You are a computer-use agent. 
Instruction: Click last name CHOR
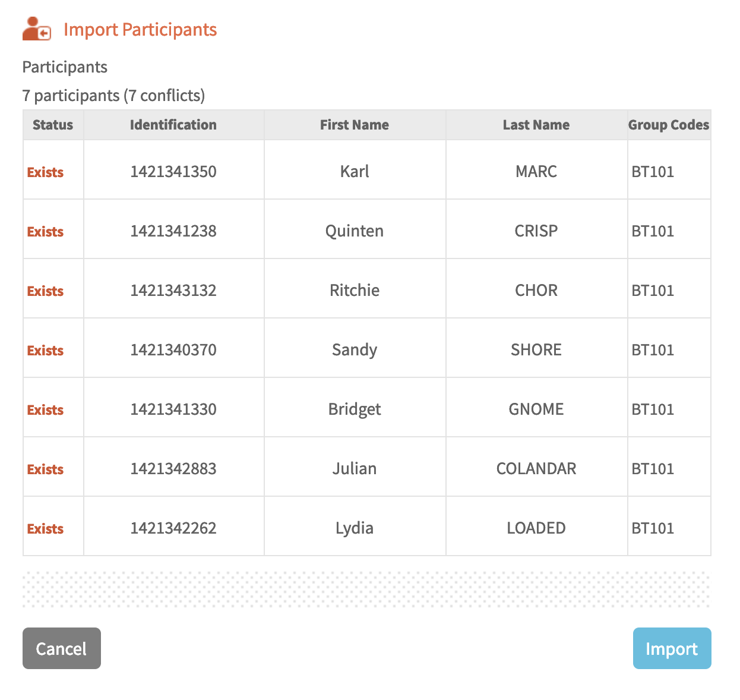[536, 291]
